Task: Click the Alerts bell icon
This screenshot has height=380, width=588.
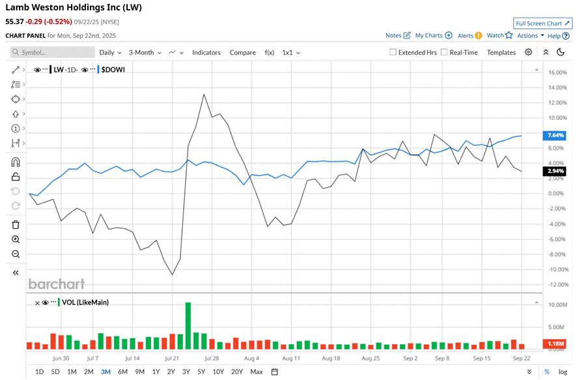Action: pos(479,36)
